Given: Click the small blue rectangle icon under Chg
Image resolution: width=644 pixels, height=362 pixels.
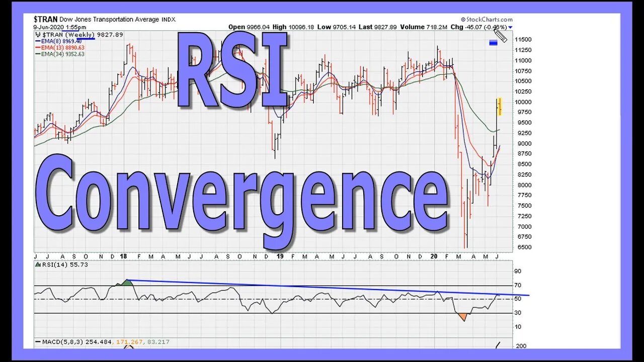Looking at the screenshot, I should point(494,43).
